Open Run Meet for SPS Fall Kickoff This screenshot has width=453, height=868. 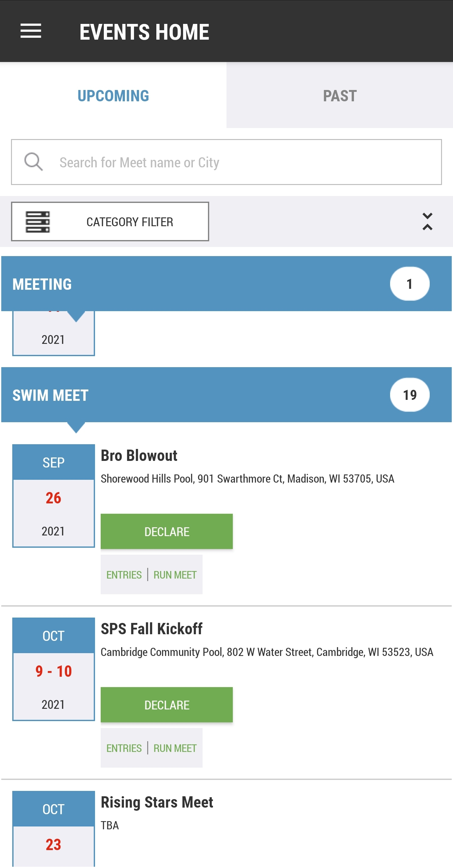coord(175,748)
